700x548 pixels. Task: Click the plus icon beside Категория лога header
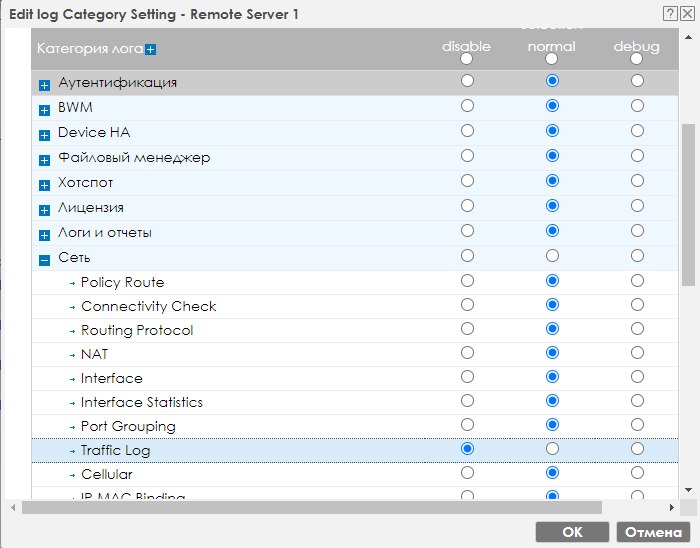point(150,48)
